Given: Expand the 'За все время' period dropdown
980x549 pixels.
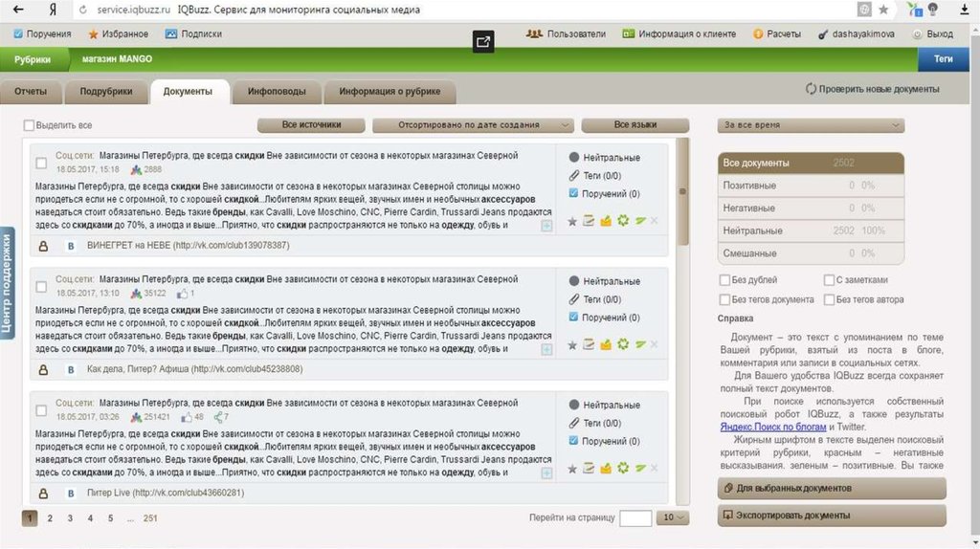Looking at the screenshot, I should 811,125.
